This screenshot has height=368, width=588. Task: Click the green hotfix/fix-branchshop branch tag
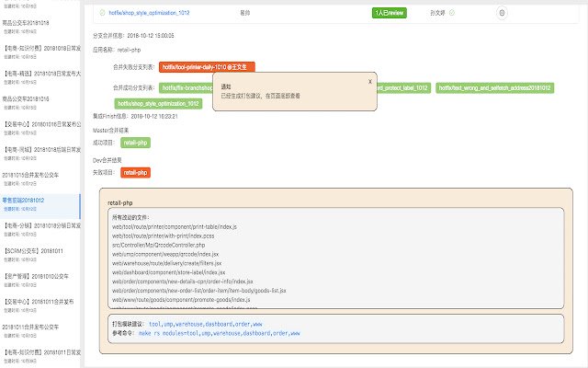186,88
